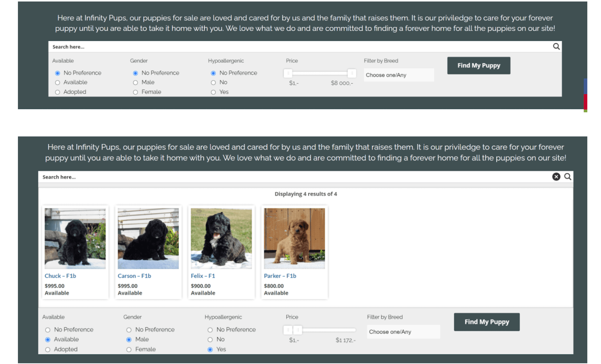Screen dimensions: 601x364
Task: Click the $8 000 max price slider handle
Action: 352,73
